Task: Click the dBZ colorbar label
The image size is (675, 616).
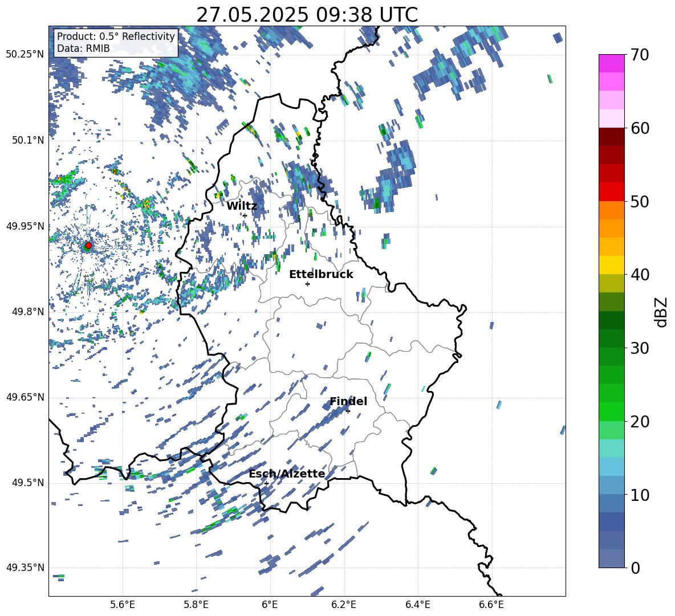Action: [662, 312]
